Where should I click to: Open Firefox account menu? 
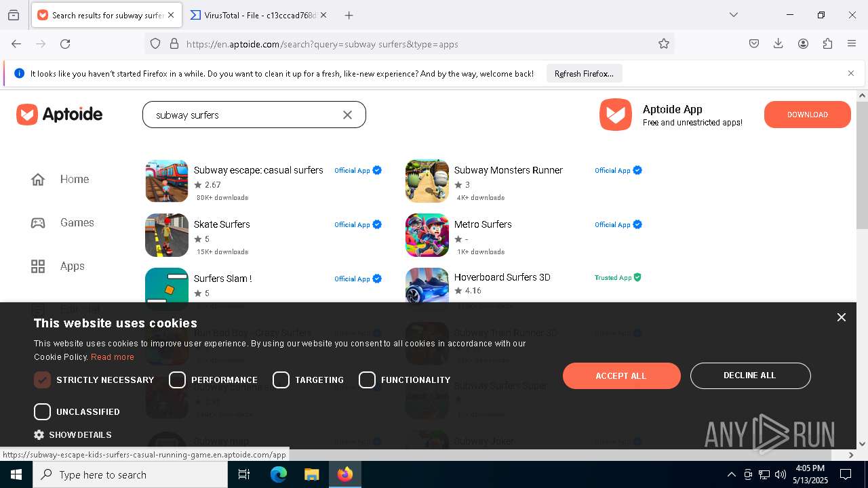(x=803, y=44)
